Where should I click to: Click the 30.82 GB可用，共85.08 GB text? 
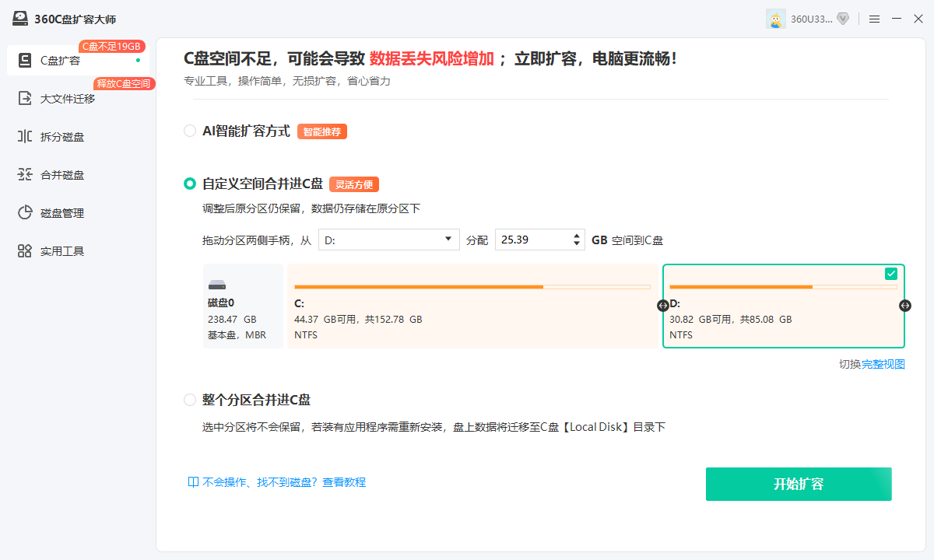click(x=730, y=320)
